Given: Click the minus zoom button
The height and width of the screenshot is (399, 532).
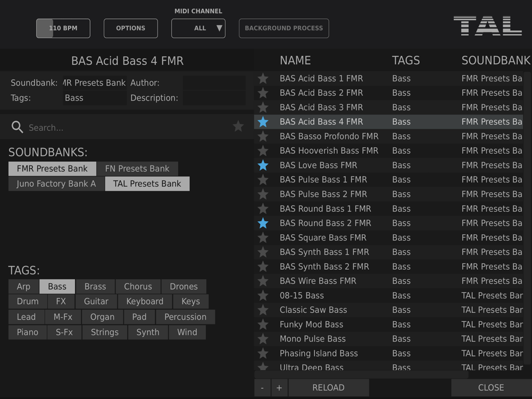Looking at the screenshot, I should (262, 387).
